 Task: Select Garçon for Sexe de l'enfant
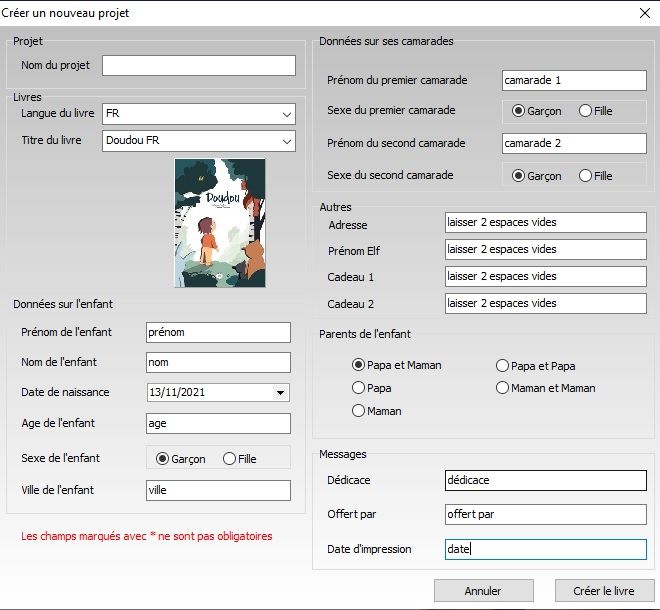tap(163, 459)
